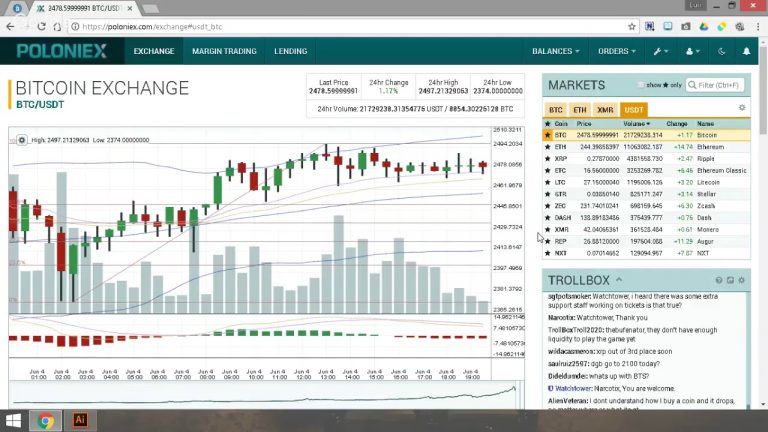Sort markets by Coin column
The height and width of the screenshot is (432, 768).
pos(561,124)
